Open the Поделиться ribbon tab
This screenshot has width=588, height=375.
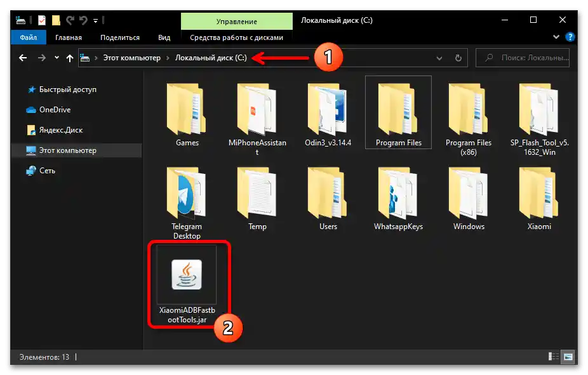[120, 37]
